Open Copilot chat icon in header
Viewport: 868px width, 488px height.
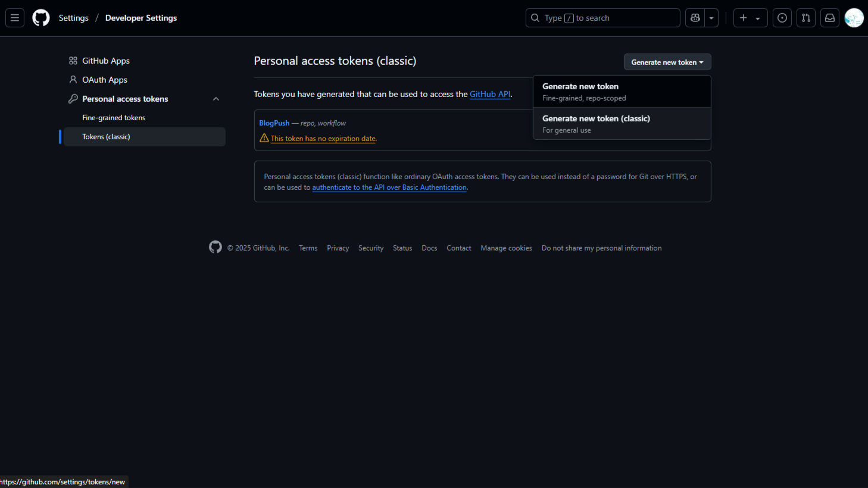point(695,18)
